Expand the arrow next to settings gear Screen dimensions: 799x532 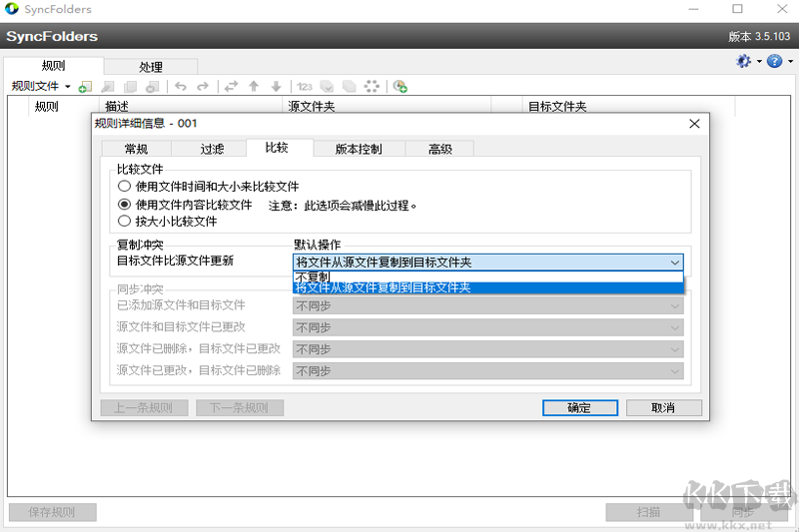pyautogui.click(x=759, y=62)
